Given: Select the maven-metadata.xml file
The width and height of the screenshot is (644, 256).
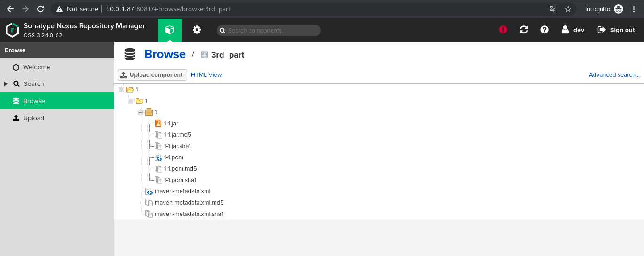Looking at the screenshot, I should click(182, 191).
